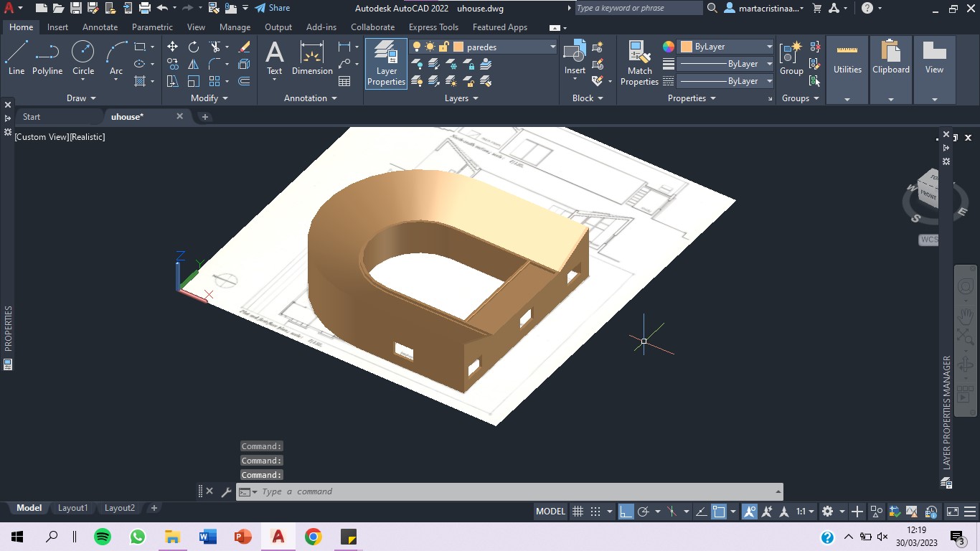Click the object color wheel icon

(x=668, y=47)
